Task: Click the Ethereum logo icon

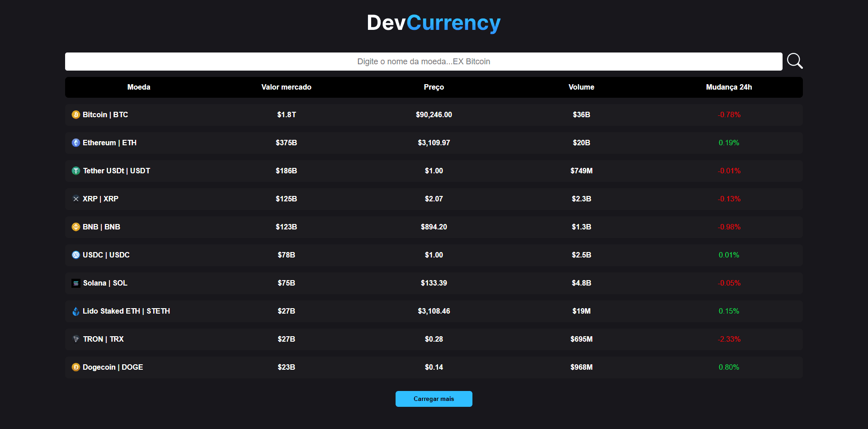Action: click(76, 143)
